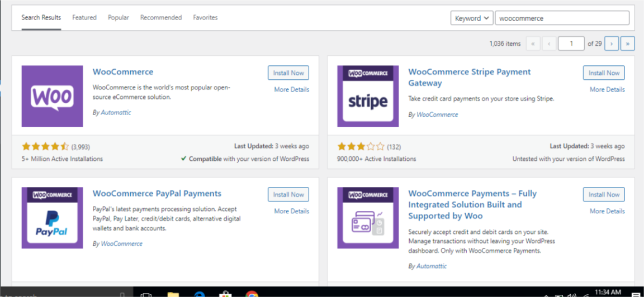Switch to the Popular tab
This screenshot has width=644, height=297.
tap(119, 18)
